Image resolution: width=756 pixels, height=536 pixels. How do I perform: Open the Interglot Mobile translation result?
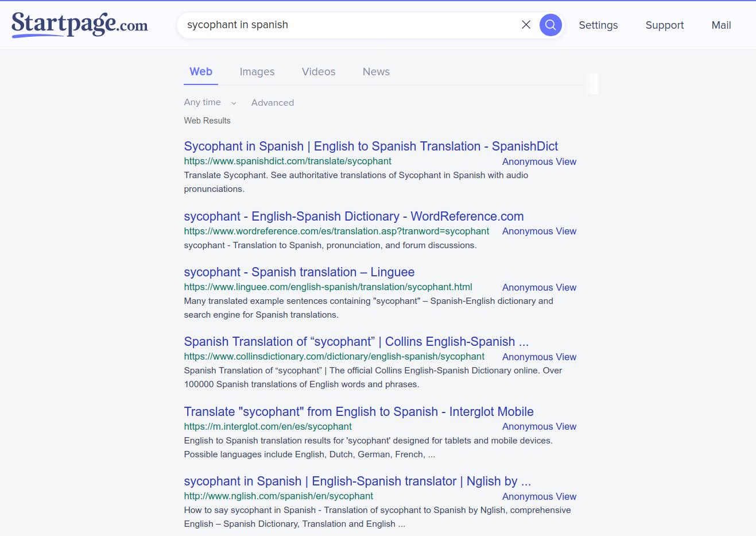tap(359, 412)
